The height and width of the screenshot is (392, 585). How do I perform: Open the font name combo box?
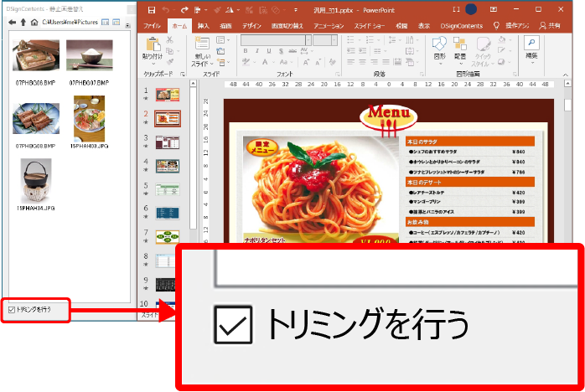(276, 40)
